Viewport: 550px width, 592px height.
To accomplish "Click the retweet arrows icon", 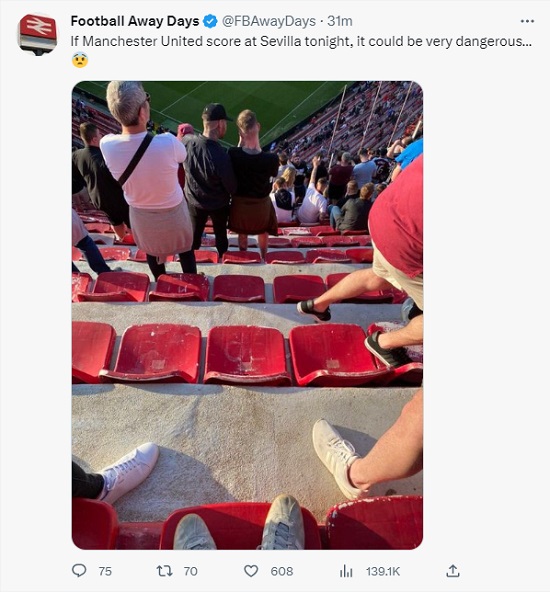I will pyautogui.click(x=164, y=571).
